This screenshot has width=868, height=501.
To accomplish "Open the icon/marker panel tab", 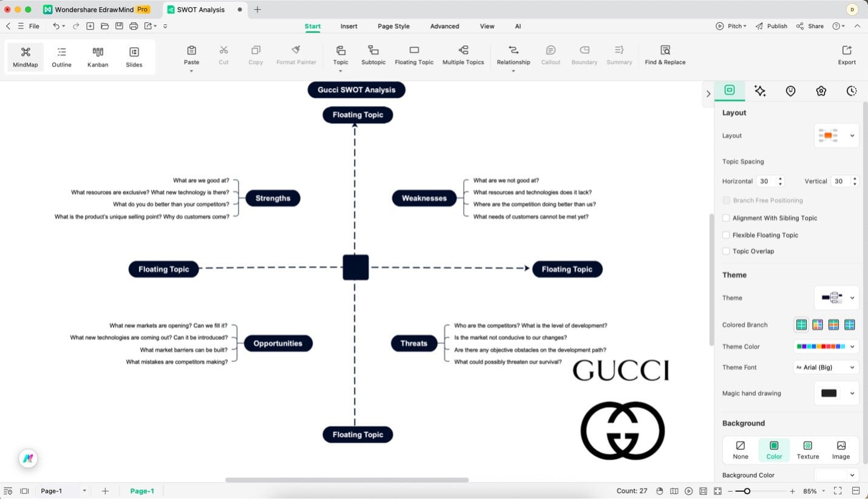I will [x=790, y=91].
